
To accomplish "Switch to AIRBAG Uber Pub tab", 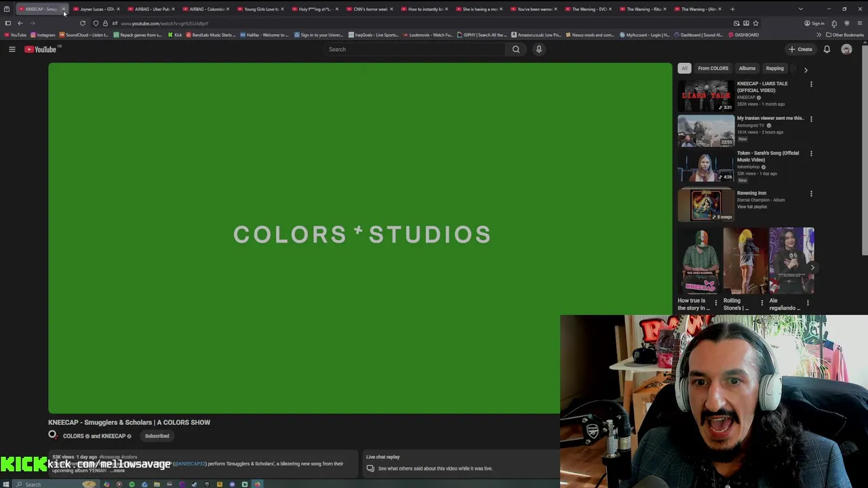I will [151, 9].
